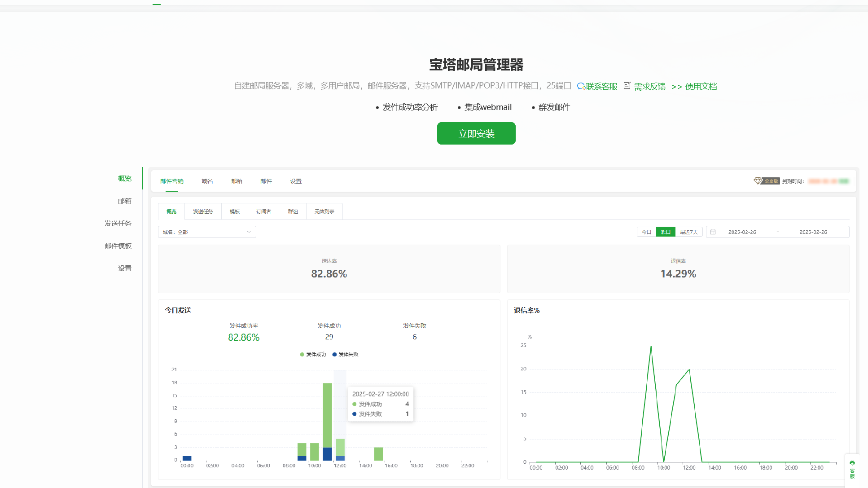
Task: Toggle the 发件失败 chart legend item
Action: [345, 354]
